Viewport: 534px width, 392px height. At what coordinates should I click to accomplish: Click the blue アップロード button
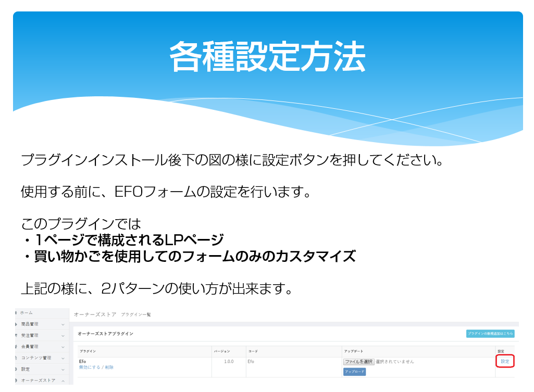[354, 372]
